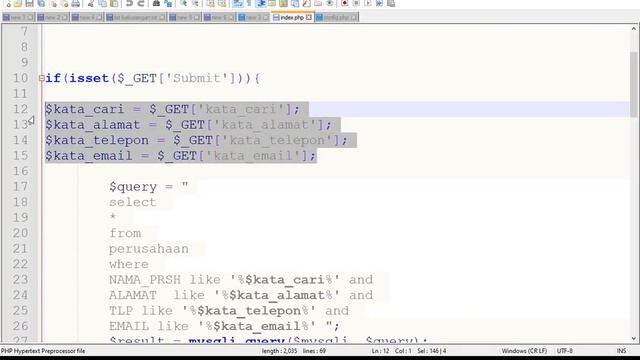Click the Cut scissors icon
640x360 pixels.
pyautogui.click(x=91, y=4)
